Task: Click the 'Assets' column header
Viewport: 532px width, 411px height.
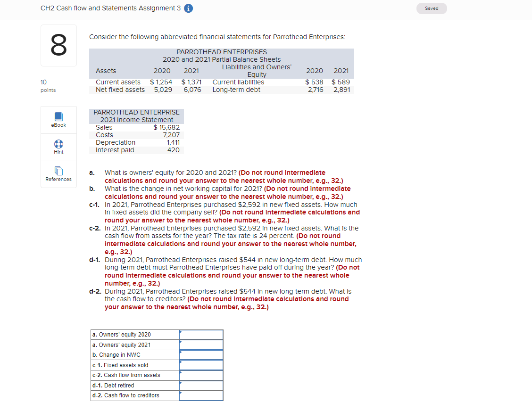Action: [106, 71]
